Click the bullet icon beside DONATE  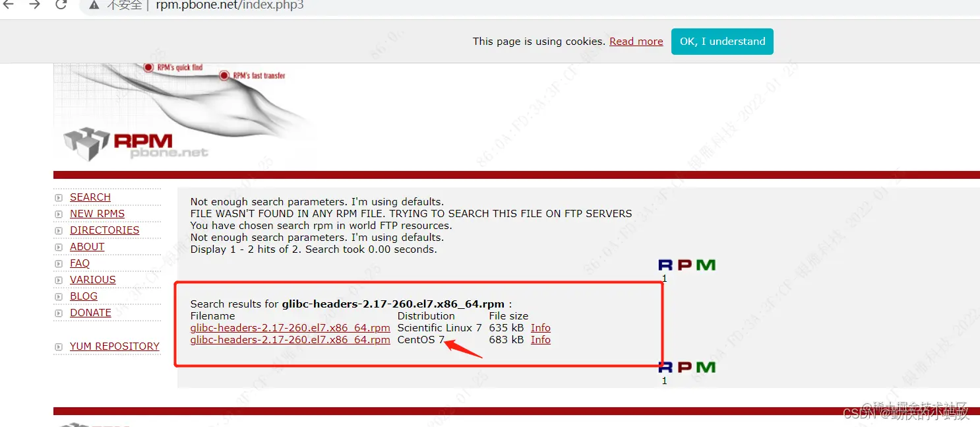click(x=58, y=313)
